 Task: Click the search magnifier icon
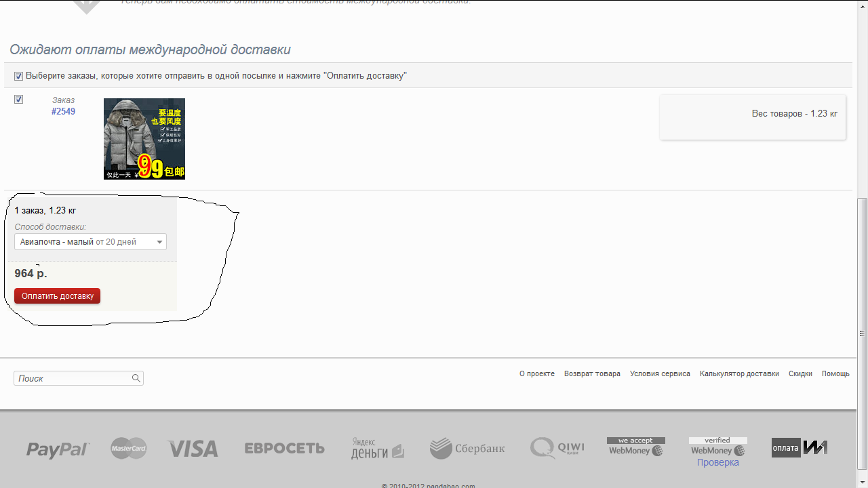coord(136,378)
